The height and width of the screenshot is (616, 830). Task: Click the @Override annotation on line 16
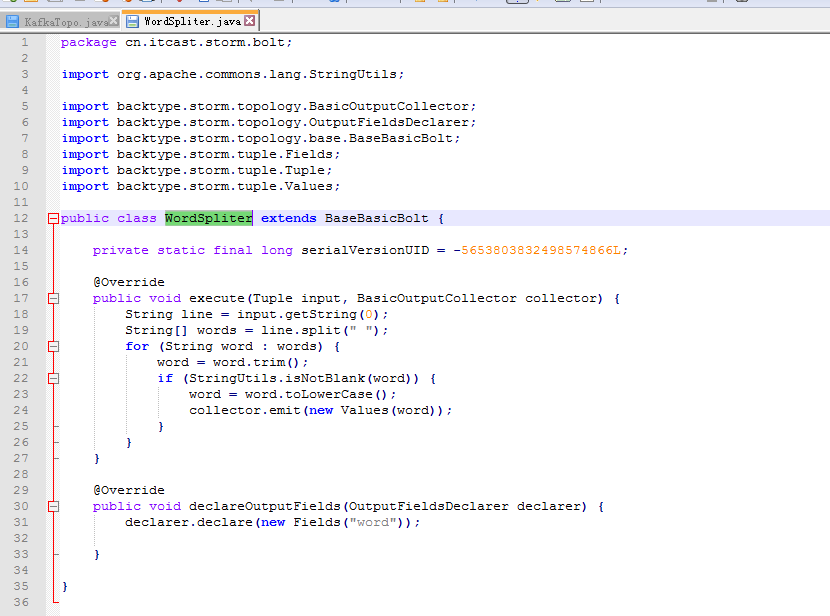tap(129, 282)
